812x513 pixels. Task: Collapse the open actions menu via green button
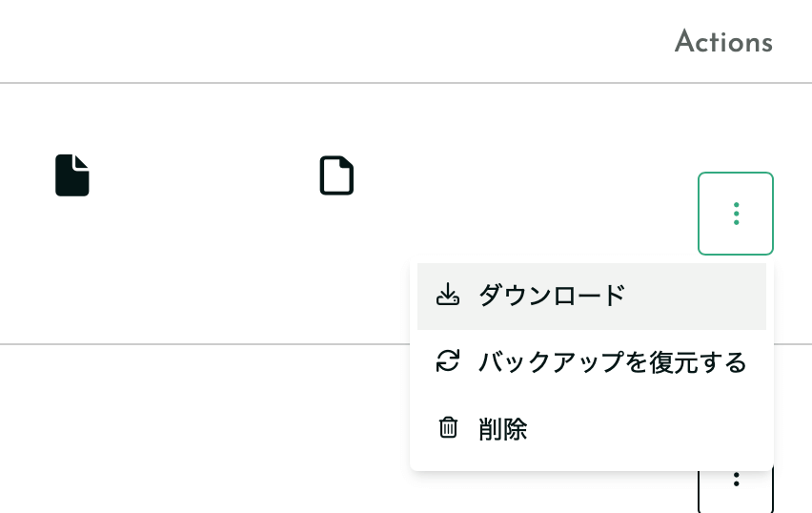tap(736, 214)
